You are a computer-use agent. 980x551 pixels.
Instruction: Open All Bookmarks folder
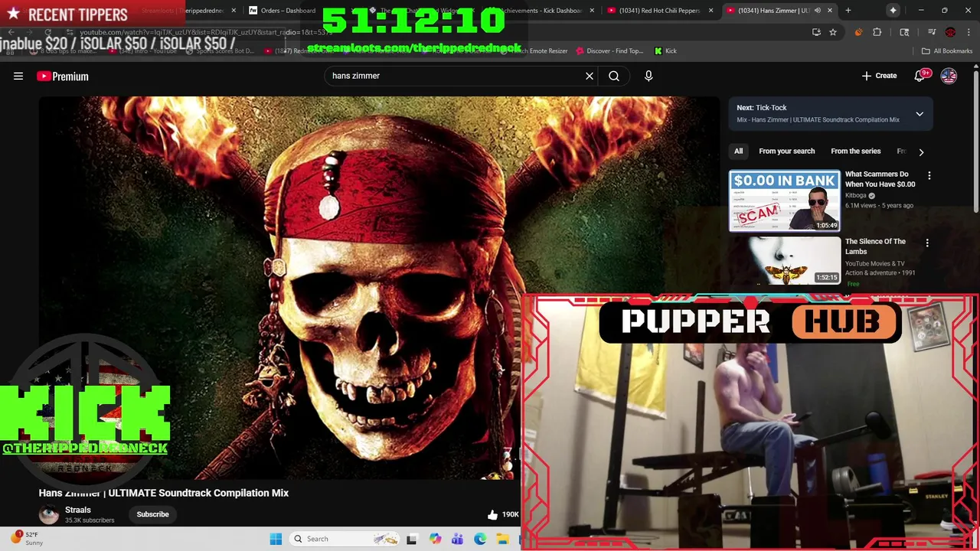[947, 51]
